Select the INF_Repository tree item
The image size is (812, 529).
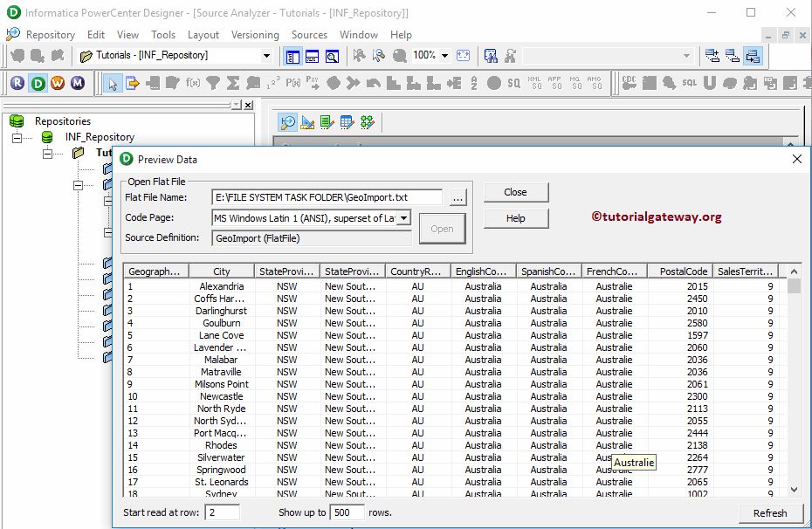click(100, 137)
